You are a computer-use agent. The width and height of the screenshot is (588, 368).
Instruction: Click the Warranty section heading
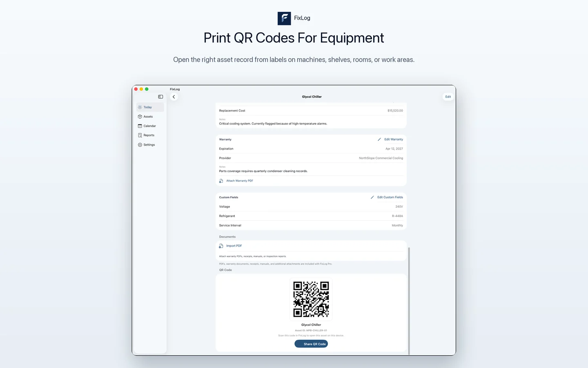tap(225, 139)
